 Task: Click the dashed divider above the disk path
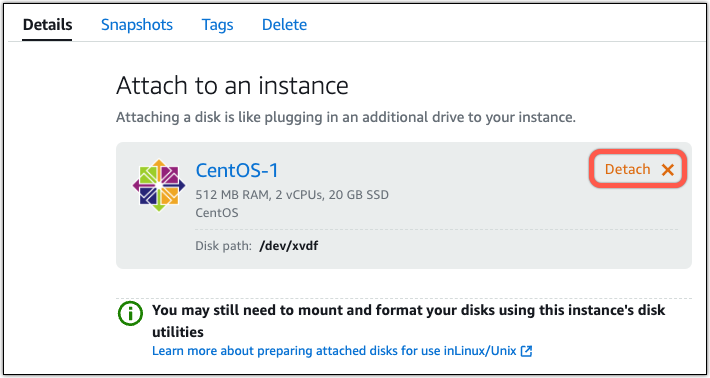(x=437, y=229)
